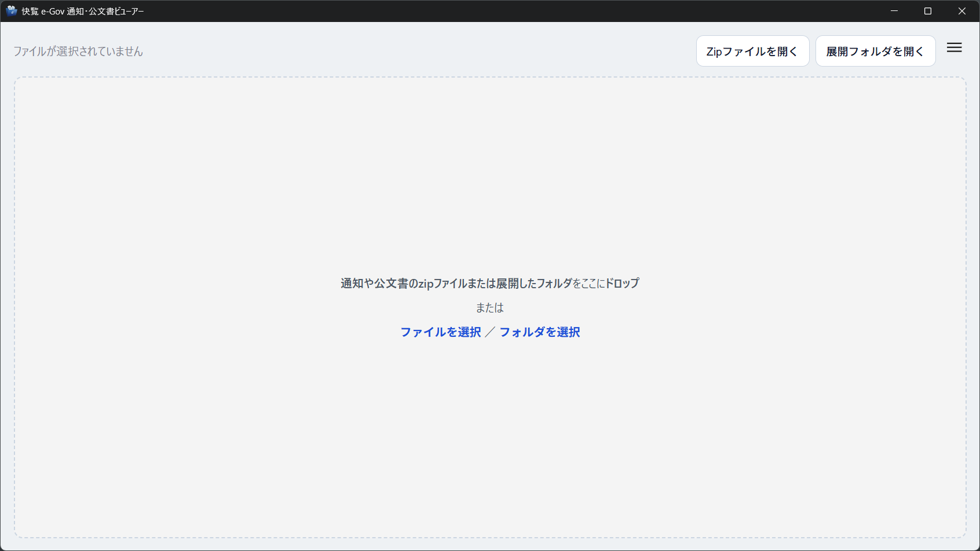Viewport: 980px width, 551px height.
Task: Click the word 展開 on the folder button
Action: click(x=837, y=52)
